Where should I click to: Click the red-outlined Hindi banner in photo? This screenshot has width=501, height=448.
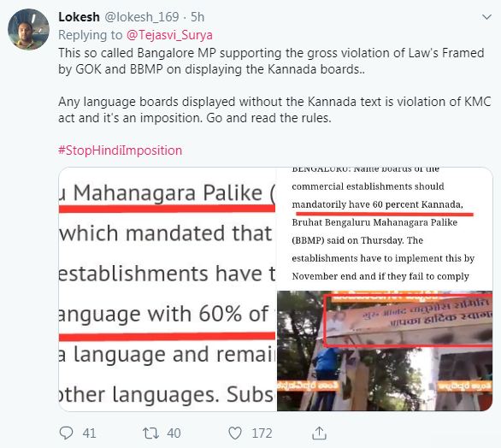(408, 320)
